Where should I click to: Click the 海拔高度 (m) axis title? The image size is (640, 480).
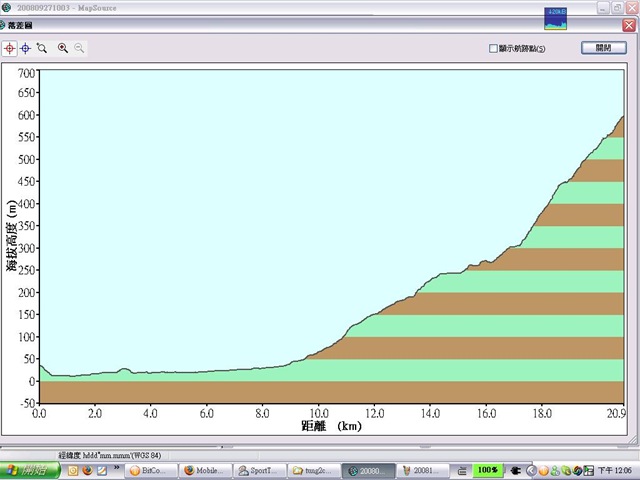[x=12, y=236]
